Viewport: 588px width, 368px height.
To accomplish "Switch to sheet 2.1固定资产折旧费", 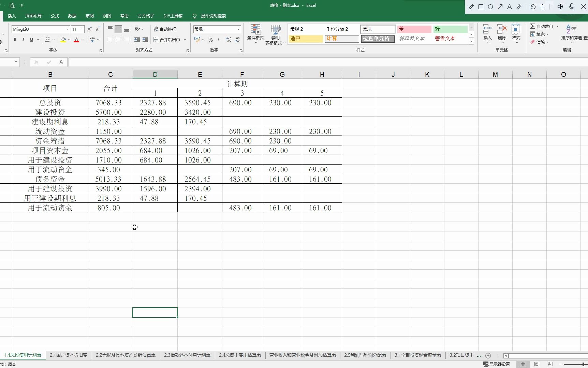I will point(69,355).
